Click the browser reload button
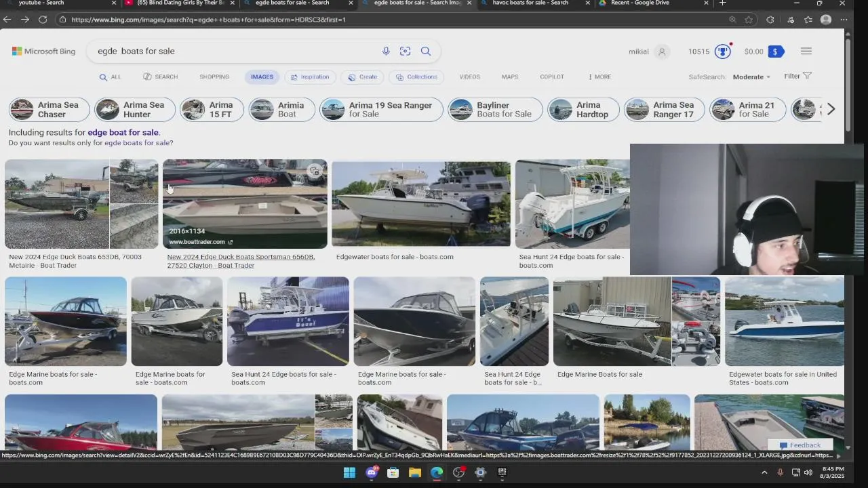This screenshot has height=488, width=868. [43, 20]
